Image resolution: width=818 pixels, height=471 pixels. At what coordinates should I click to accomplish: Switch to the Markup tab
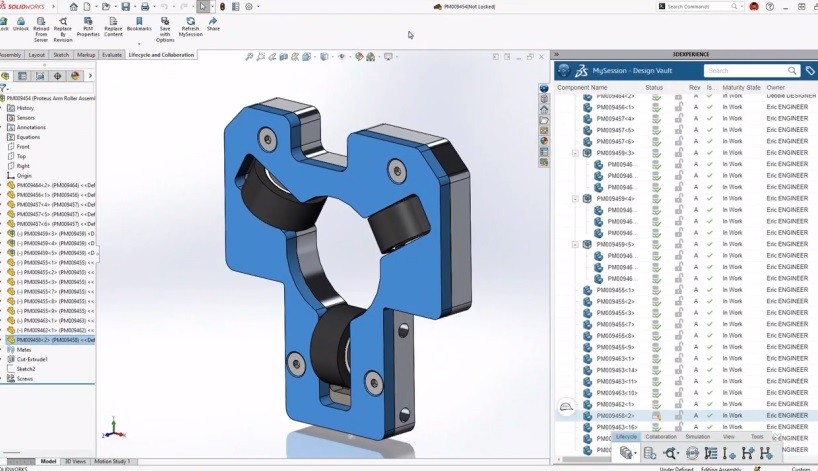point(86,55)
